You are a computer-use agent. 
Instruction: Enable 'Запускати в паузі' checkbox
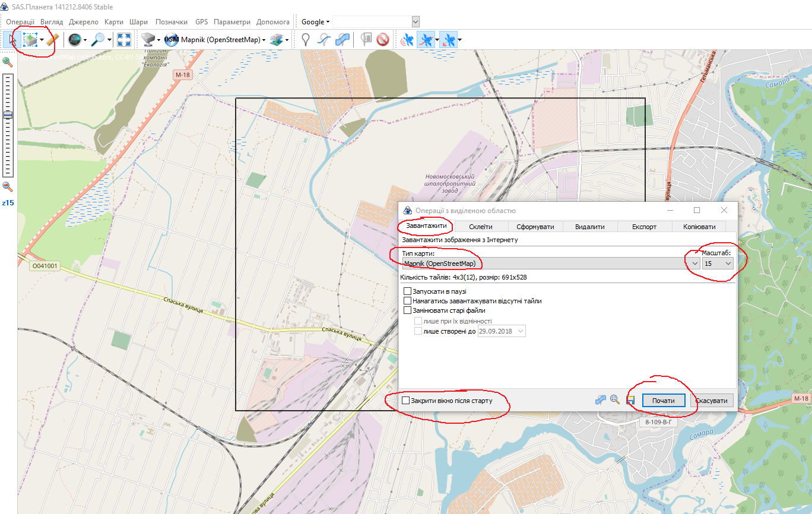click(407, 291)
